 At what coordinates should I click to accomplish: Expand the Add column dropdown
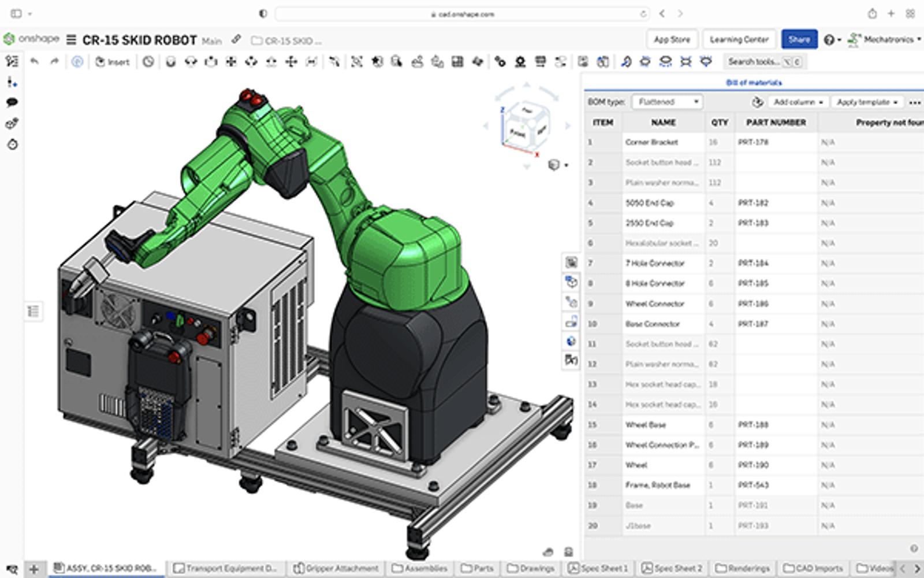[798, 102]
